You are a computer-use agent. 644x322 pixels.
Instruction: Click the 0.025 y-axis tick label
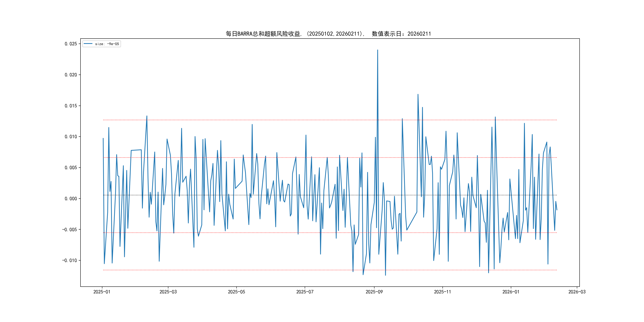click(71, 44)
